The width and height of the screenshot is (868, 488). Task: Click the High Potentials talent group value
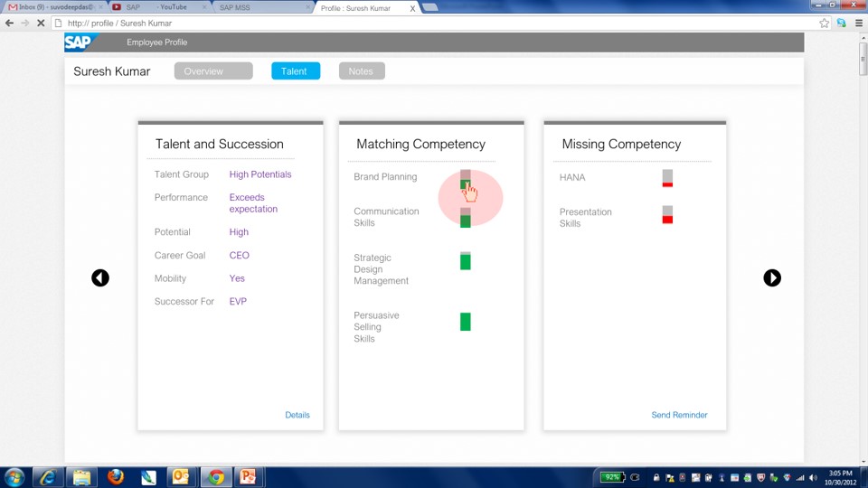click(260, 174)
